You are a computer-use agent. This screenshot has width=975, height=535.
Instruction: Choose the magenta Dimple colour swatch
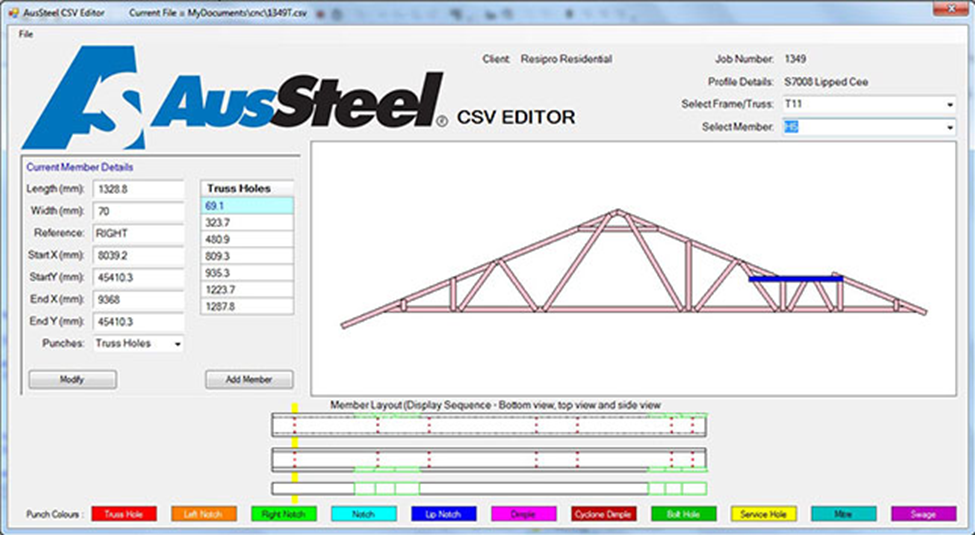pyautogui.click(x=524, y=514)
